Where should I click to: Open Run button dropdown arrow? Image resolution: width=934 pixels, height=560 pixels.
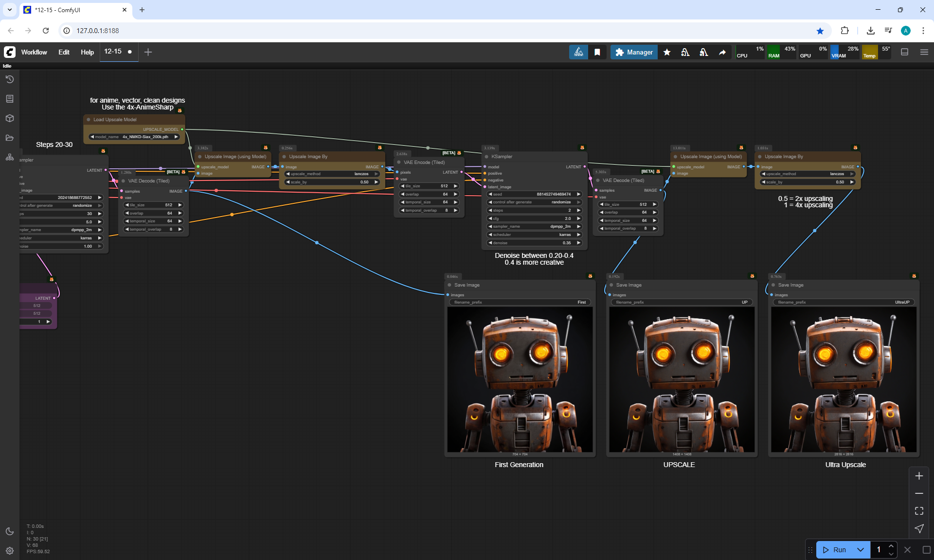coord(860,550)
